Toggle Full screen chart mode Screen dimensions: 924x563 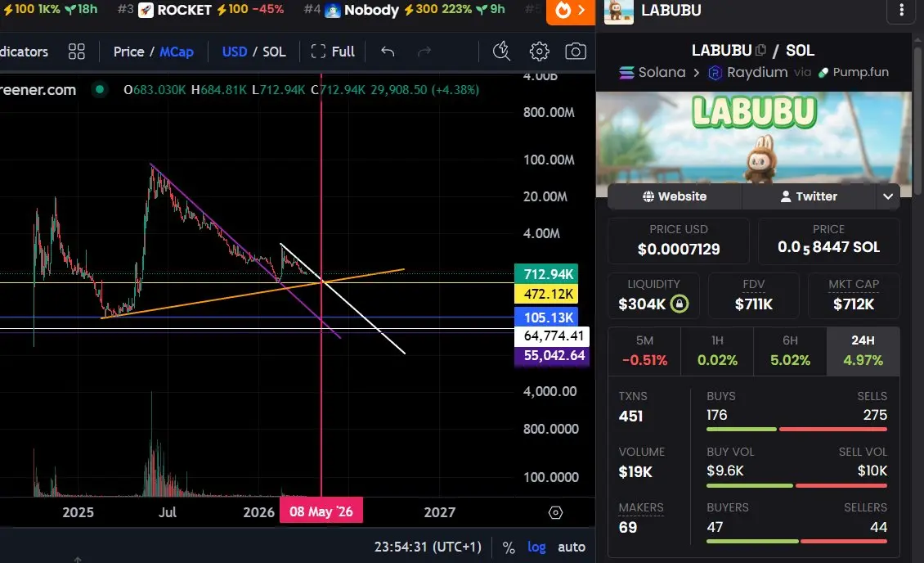[x=333, y=52]
